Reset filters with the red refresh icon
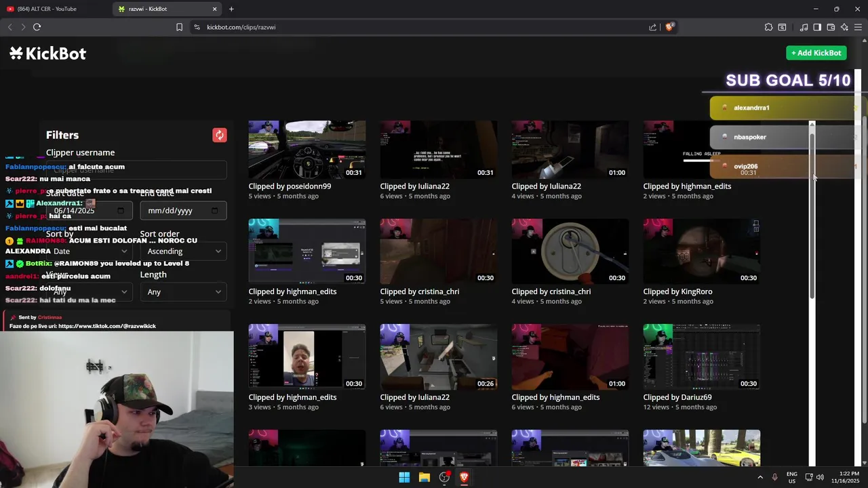The height and width of the screenshot is (488, 868). (x=219, y=135)
